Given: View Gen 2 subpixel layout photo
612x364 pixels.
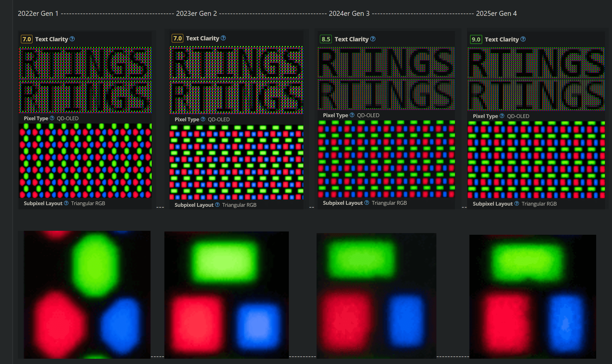Looking at the screenshot, I should (x=236, y=162).
